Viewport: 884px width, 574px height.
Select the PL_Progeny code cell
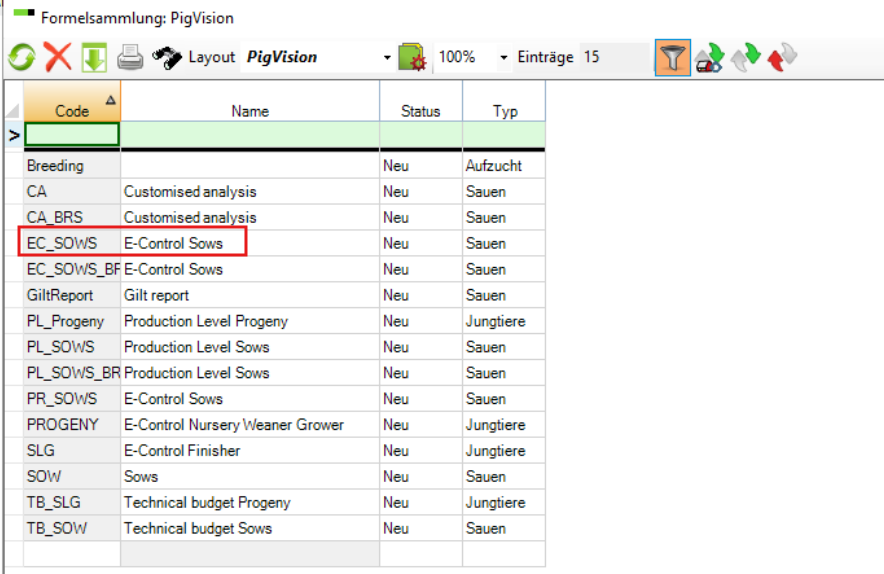(72, 321)
